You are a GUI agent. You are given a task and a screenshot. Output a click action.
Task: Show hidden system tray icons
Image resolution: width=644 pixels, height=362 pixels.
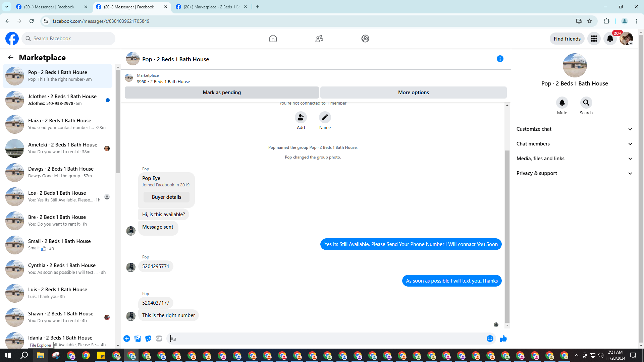pyautogui.click(x=576, y=355)
